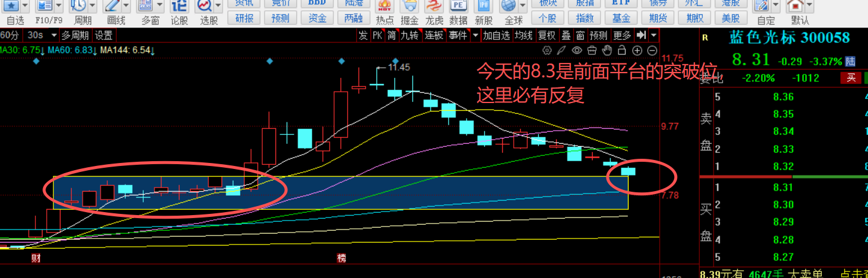This screenshot has width=868, height=278.
Task: Open the 论股 stock discussion icon
Action: [179, 5]
